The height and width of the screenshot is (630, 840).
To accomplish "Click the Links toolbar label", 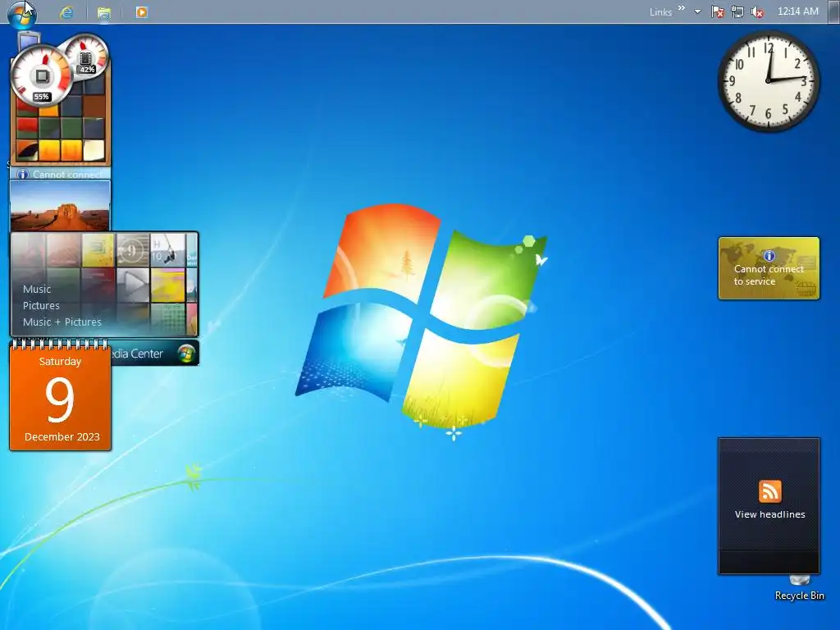I will click(660, 11).
